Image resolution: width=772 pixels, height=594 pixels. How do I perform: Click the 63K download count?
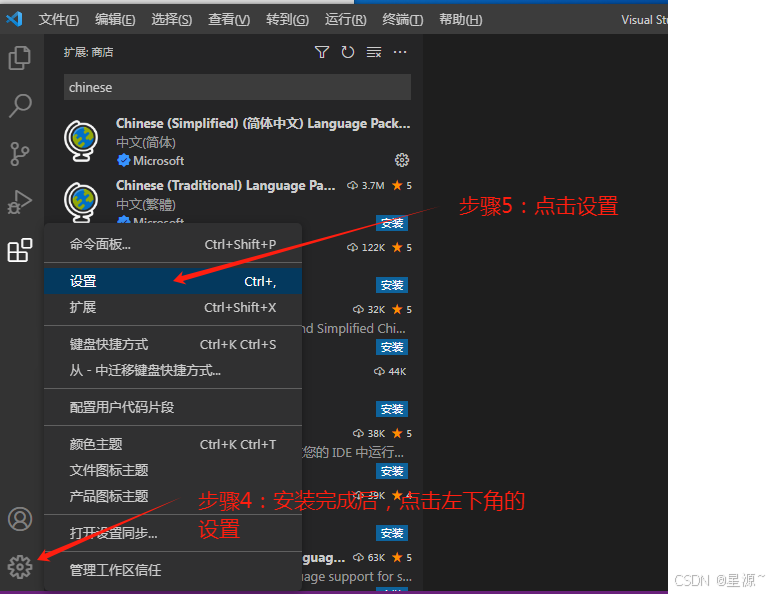click(376, 558)
